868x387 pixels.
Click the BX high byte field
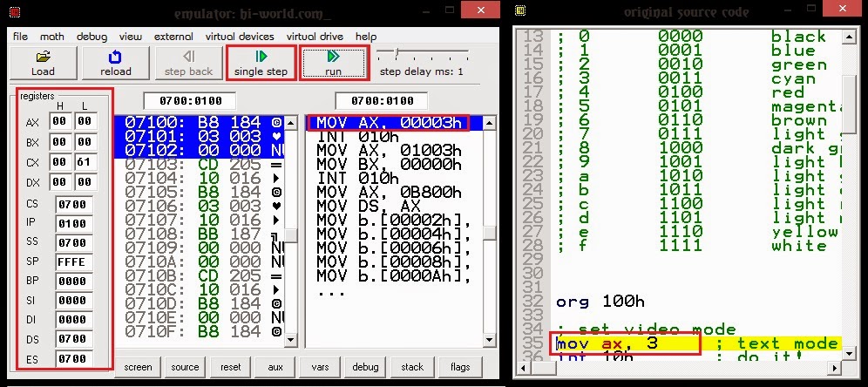tap(61, 142)
